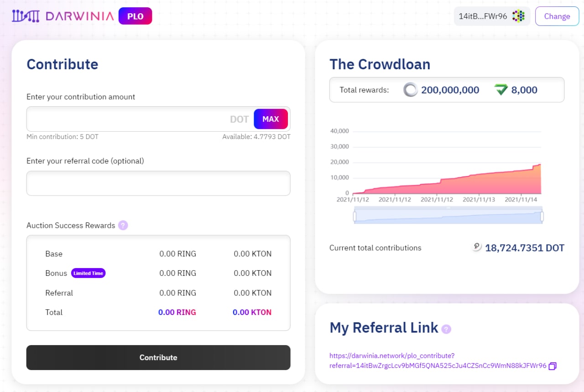Focus the referral code input field
The width and height of the screenshot is (584, 392).
pos(158,183)
